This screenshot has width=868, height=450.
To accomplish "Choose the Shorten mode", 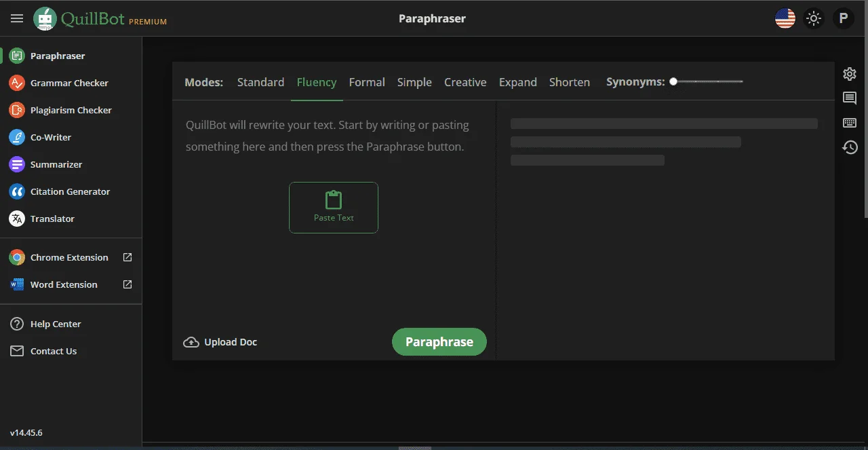I will click(x=570, y=82).
